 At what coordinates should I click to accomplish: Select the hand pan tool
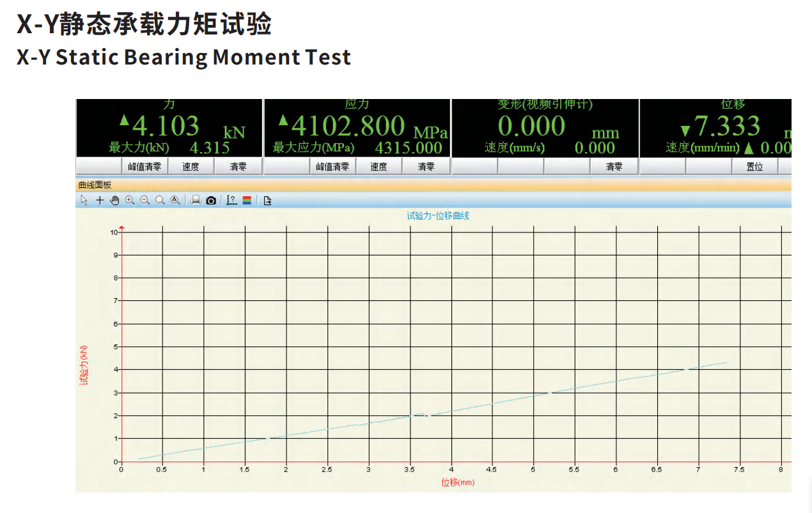point(115,200)
